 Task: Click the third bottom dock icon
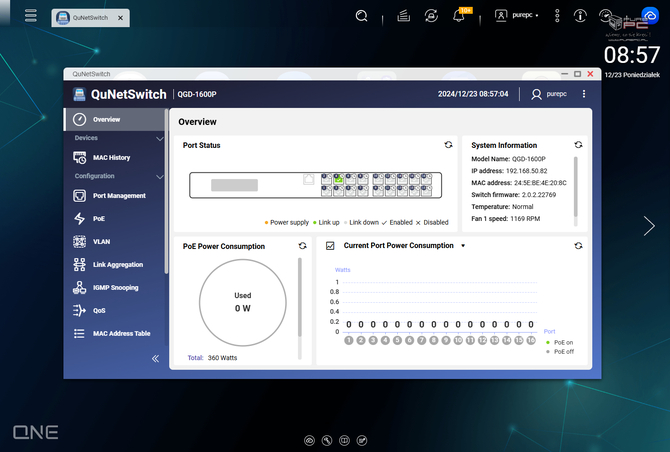click(x=344, y=440)
